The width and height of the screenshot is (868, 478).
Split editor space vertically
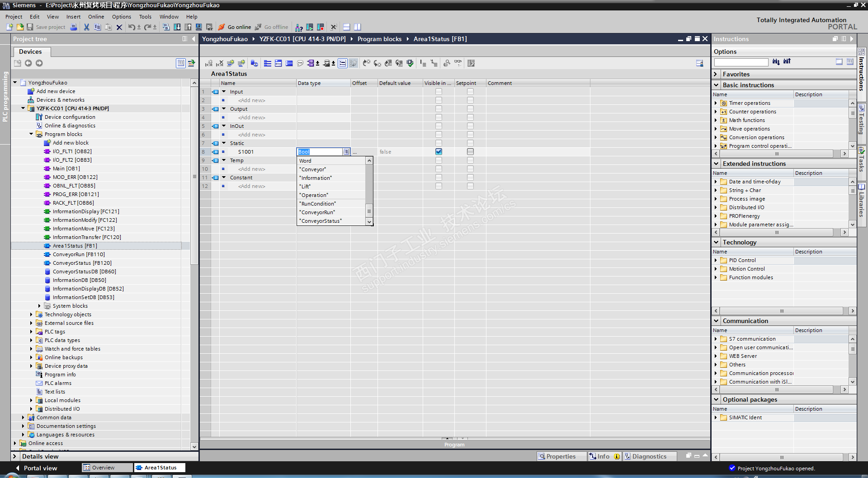[358, 27]
